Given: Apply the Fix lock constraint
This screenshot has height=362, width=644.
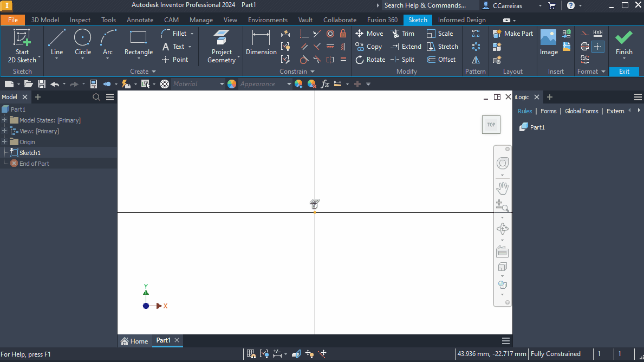Looking at the screenshot, I should point(343,34).
